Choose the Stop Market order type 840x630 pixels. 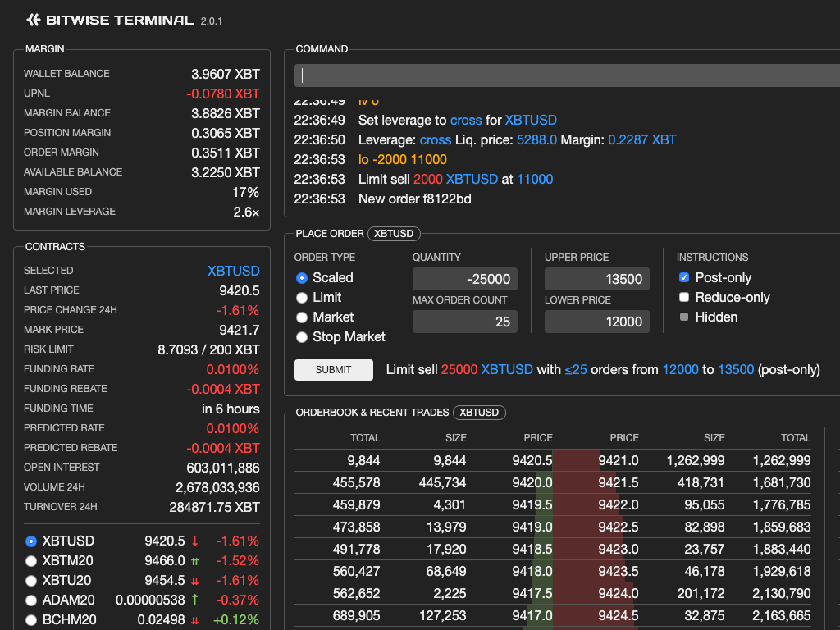click(x=302, y=337)
